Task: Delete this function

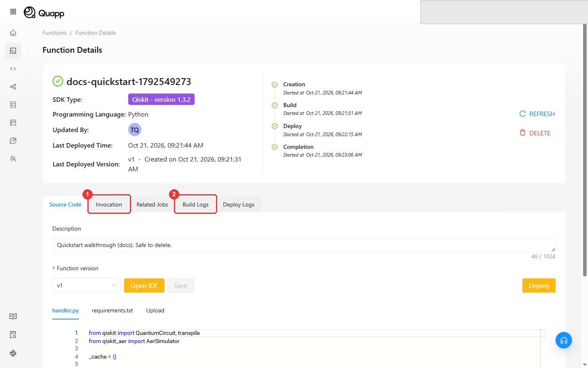Action: tap(535, 133)
